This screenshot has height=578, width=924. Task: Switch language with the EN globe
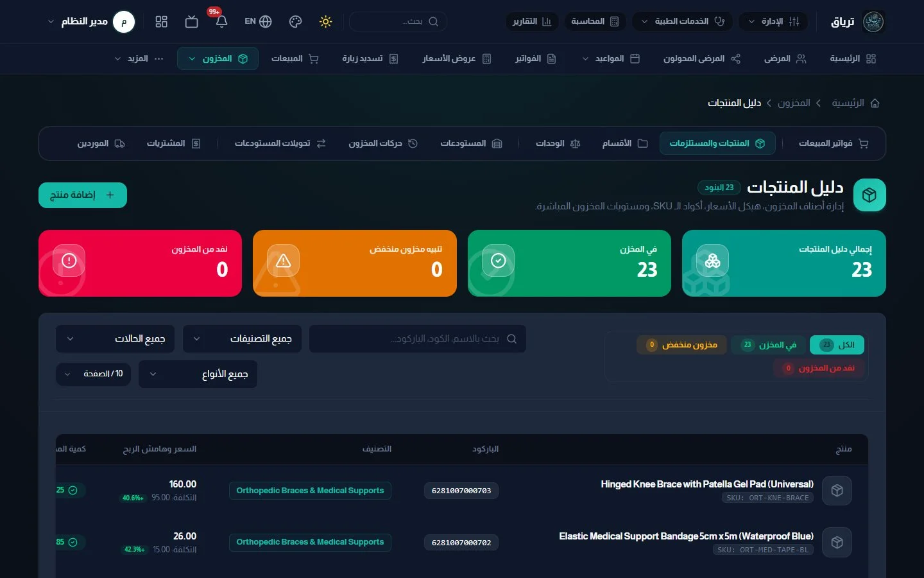[x=258, y=22]
